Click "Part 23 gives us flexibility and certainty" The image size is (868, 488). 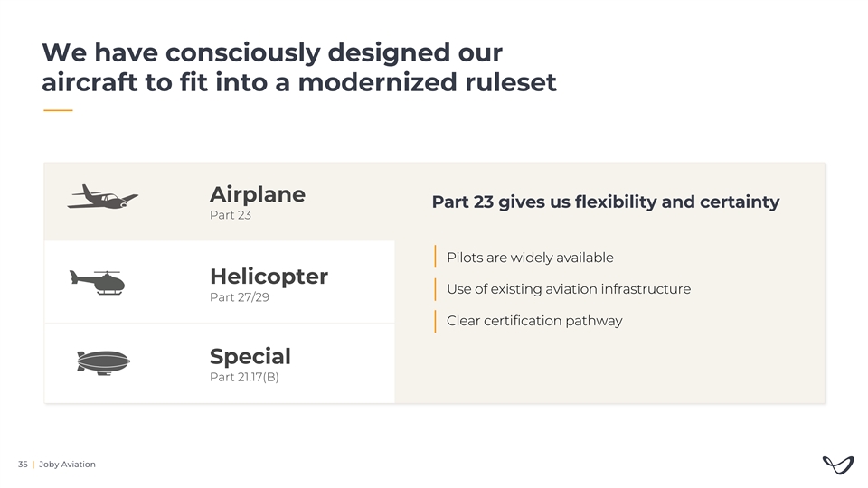click(x=605, y=202)
